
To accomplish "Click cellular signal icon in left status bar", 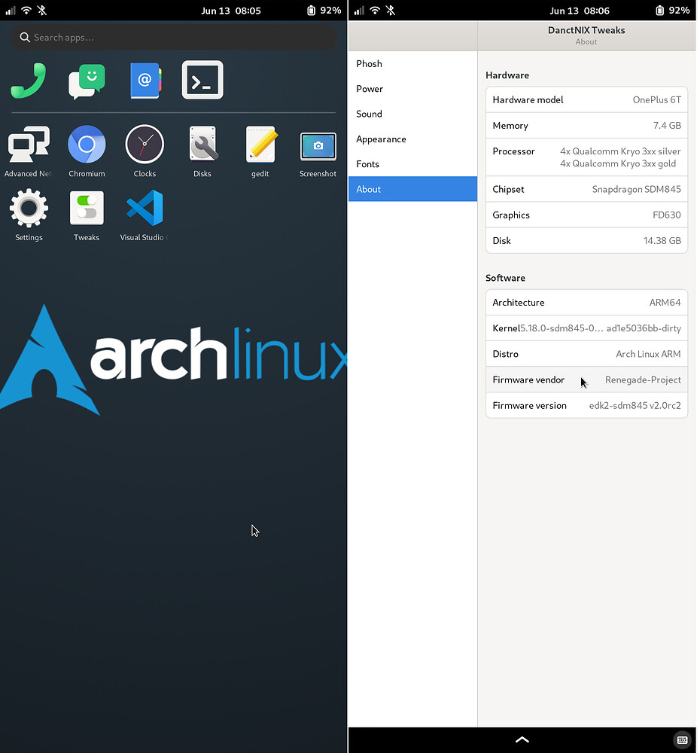I will (11, 10).
